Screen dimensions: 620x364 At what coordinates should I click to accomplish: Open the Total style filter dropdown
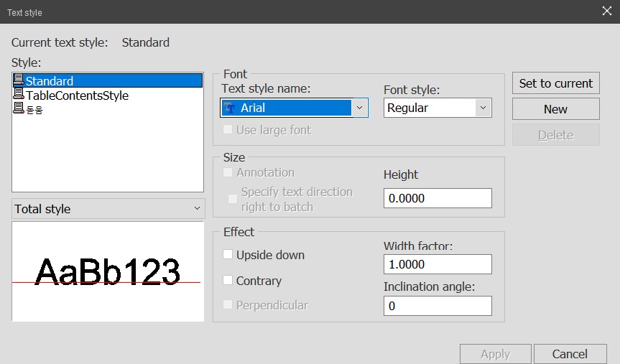click(108, 208)
